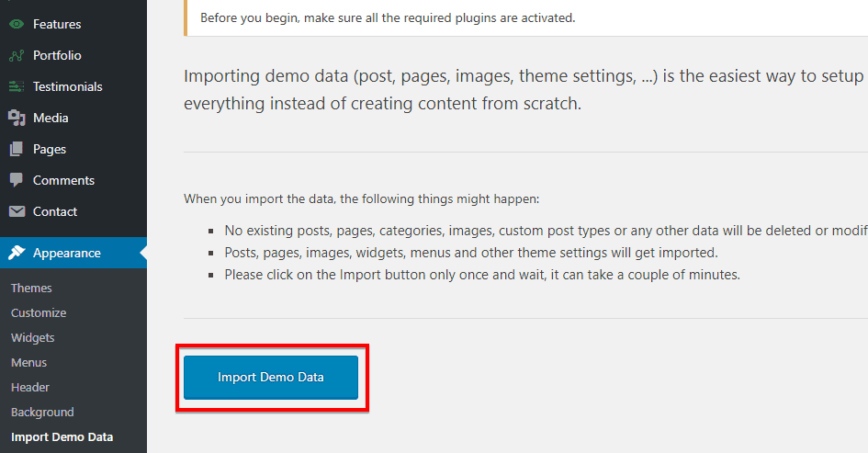The width and height of the screenshot is (868, 453).
Task: Click the Testimonials menu label text
Action: (68, 86)
